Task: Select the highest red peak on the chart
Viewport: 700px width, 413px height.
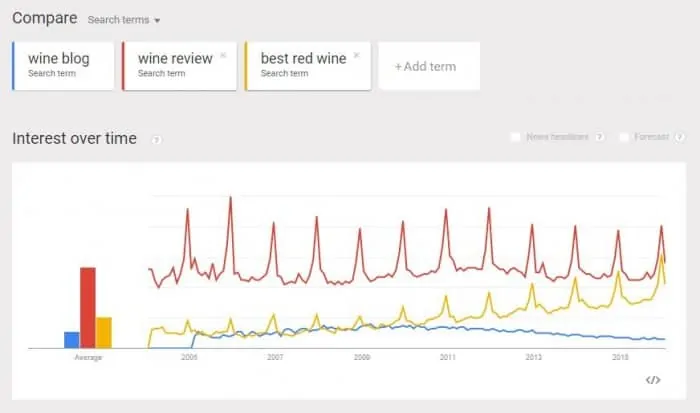Action: coord(230,198)
